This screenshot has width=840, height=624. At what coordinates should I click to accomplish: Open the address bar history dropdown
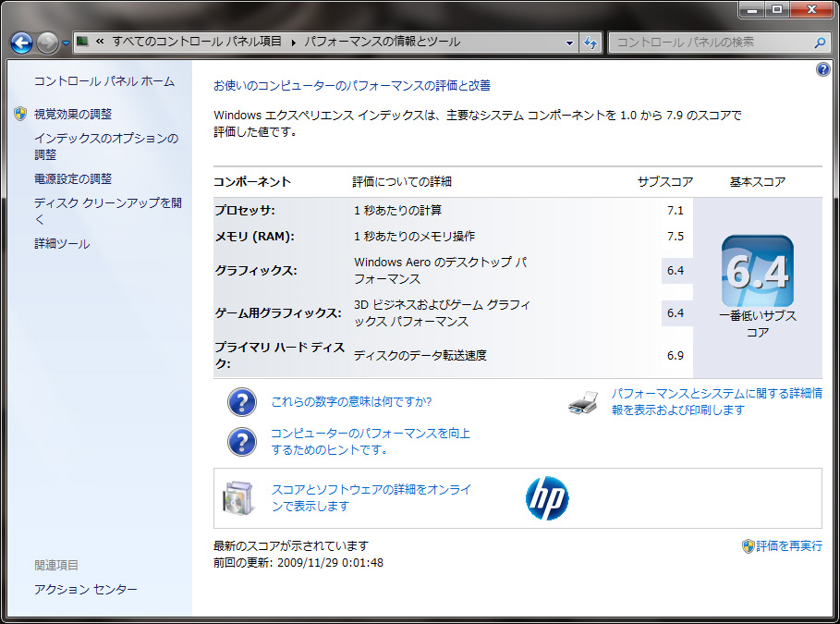coord(569,43)
